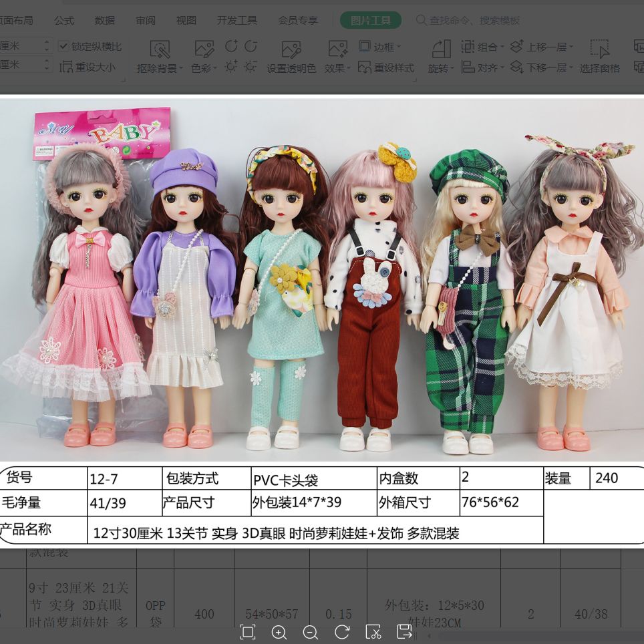644x644 pixels.
Task: Click the cell reading 41/39
Action: click(125, 502)
